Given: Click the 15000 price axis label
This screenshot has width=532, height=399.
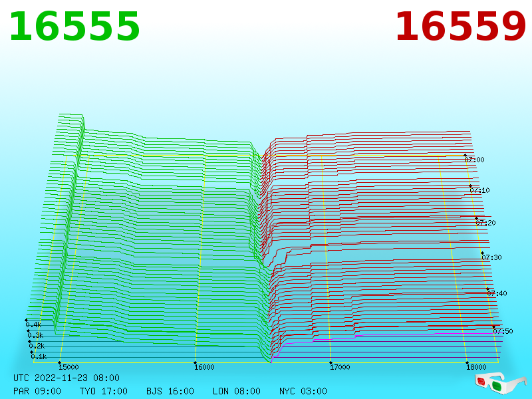Looking at the screenshot, I should [x=68, y=367].
